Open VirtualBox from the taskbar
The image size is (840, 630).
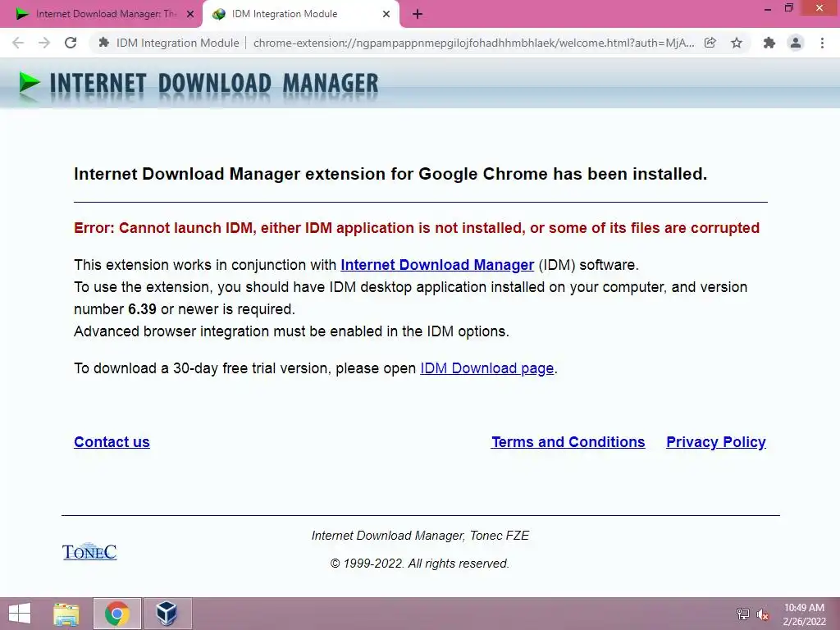click(x=167, y=614)
